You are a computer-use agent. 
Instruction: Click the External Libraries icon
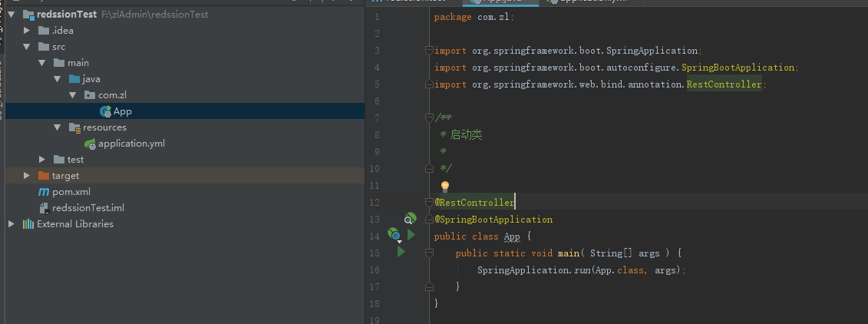tap(28, 224)
